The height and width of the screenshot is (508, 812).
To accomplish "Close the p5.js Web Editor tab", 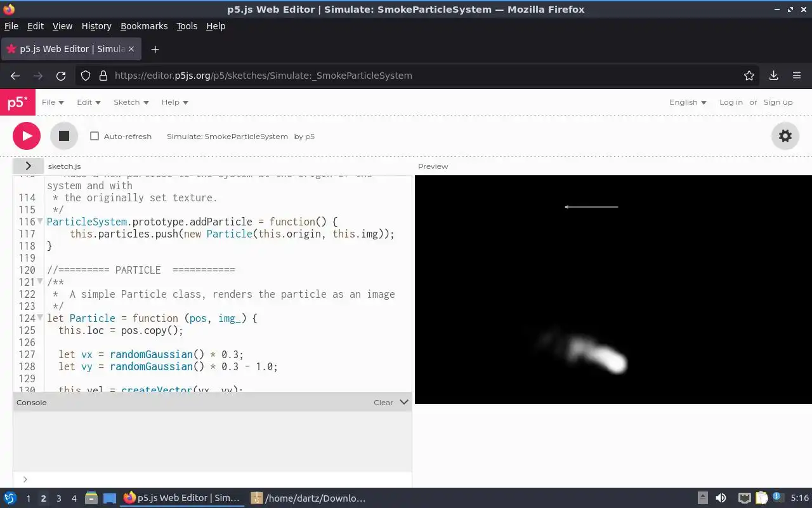I will tap(131, 49).
